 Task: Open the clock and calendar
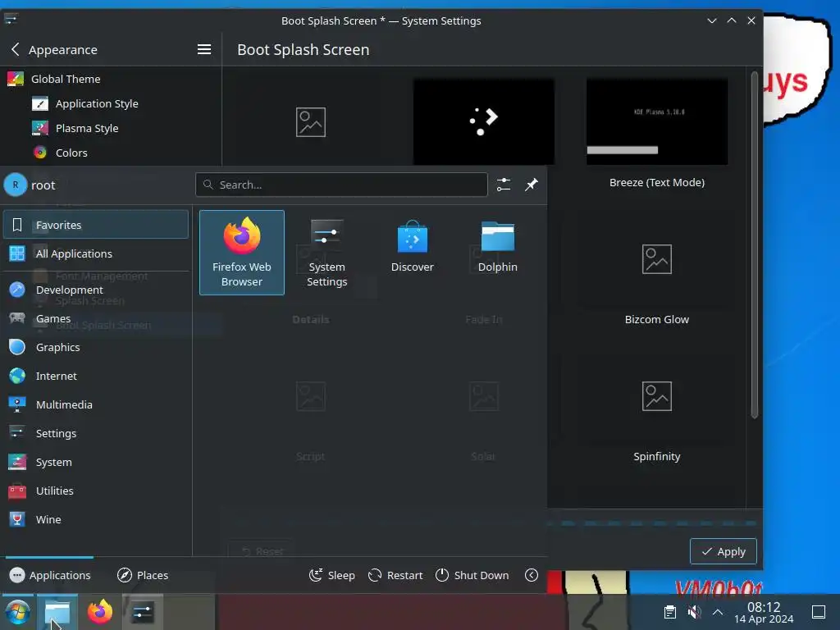click(764, 612)
